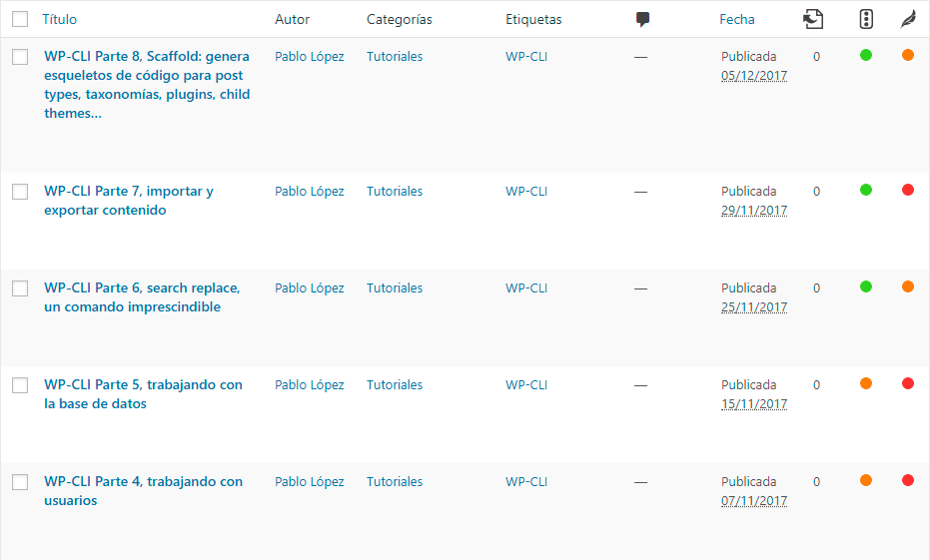Click the date 05/12/2017

click(754, 76)
